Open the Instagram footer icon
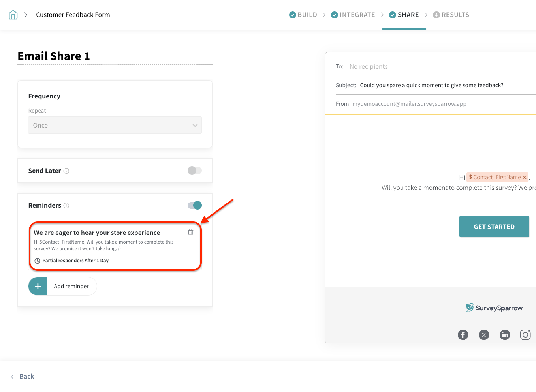 [x=525, y=335]
